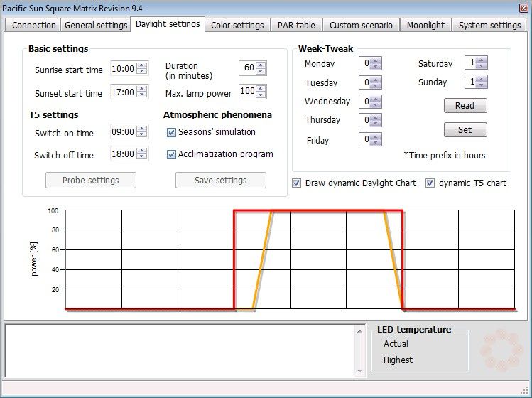Open the General settings tab
Screen dimensions: 532x398
coord(96,25)
